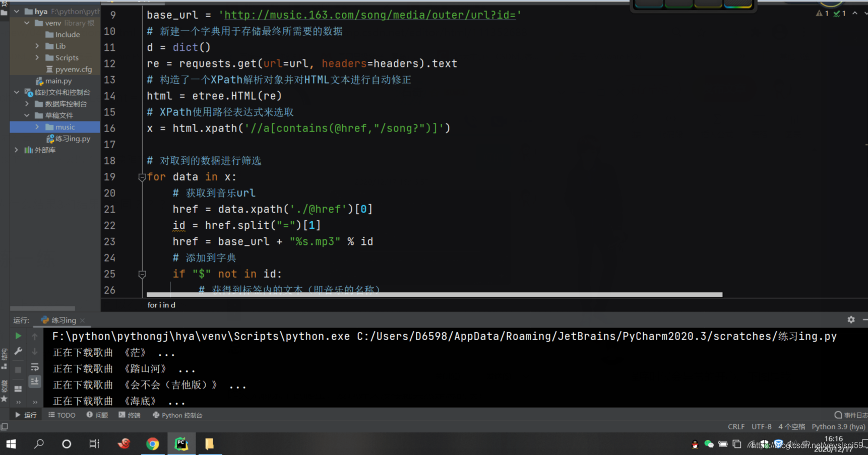Expand 数据库控制台 folder
Screen dimensions: 868x455
[x=27, y=104]
